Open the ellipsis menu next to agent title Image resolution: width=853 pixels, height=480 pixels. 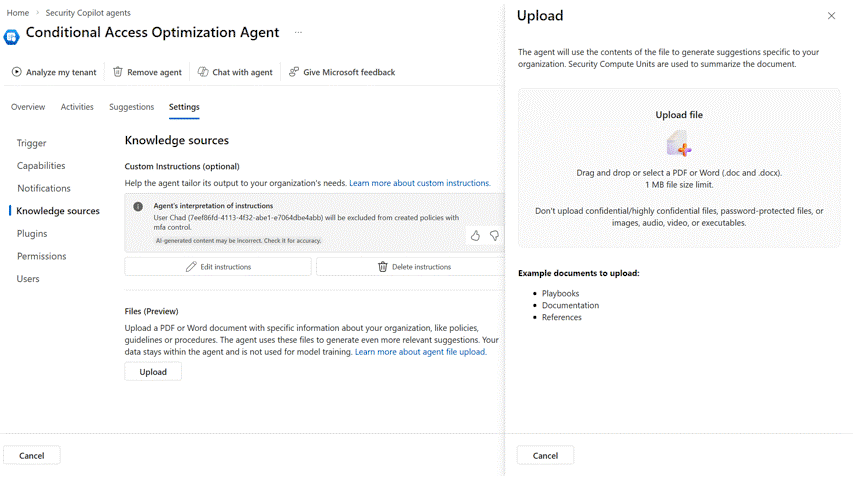coord(298,33)
